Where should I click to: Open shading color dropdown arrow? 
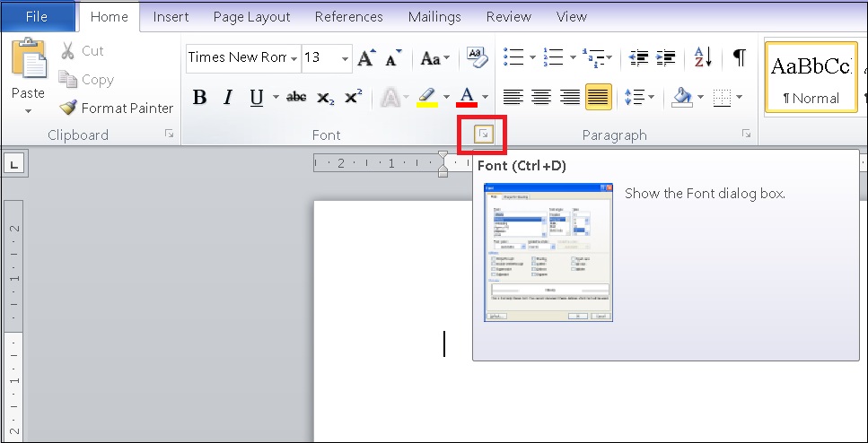(x=700, y=98)
